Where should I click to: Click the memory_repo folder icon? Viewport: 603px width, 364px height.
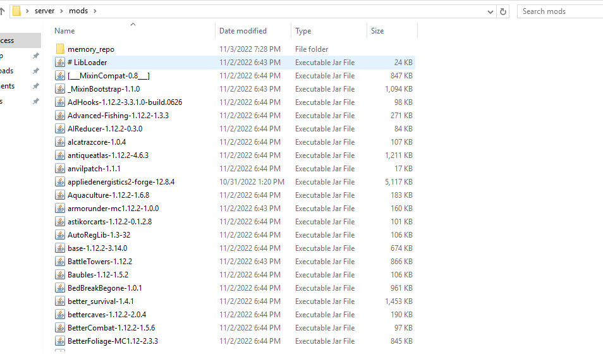pos(60,49)
